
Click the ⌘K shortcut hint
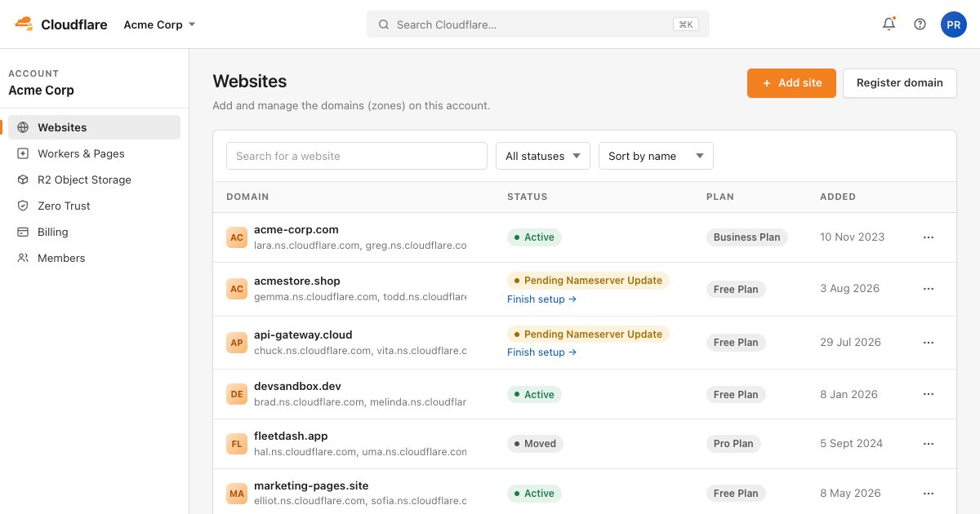[685, 24]
